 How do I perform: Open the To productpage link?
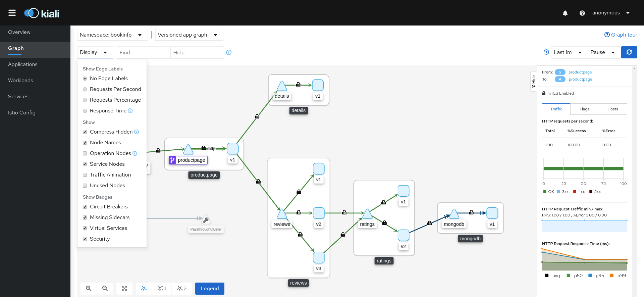580,79
